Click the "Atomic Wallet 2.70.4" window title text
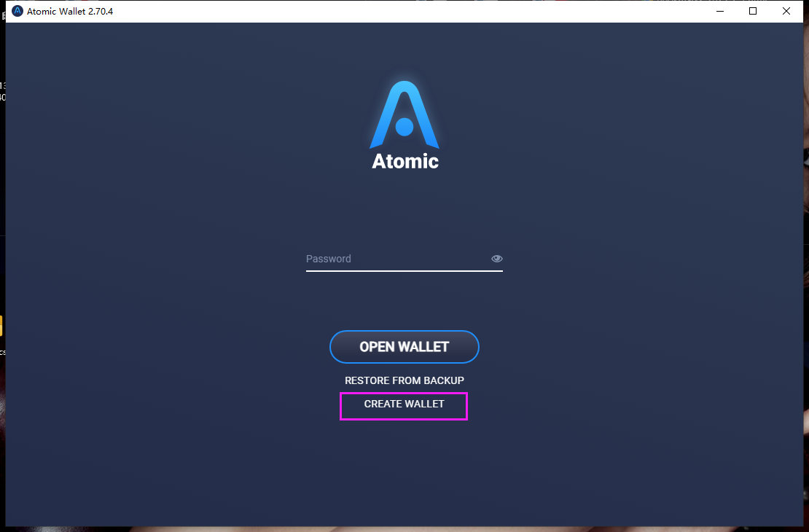 coord(70,12)
